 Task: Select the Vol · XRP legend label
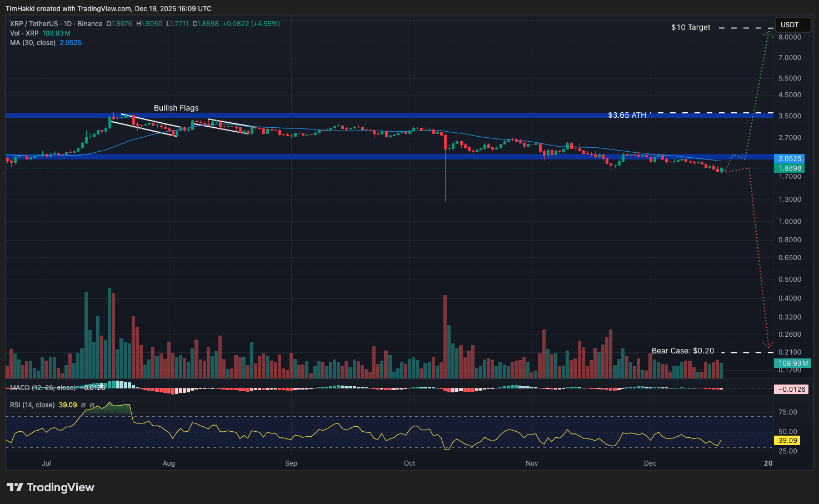coord(24,33)
